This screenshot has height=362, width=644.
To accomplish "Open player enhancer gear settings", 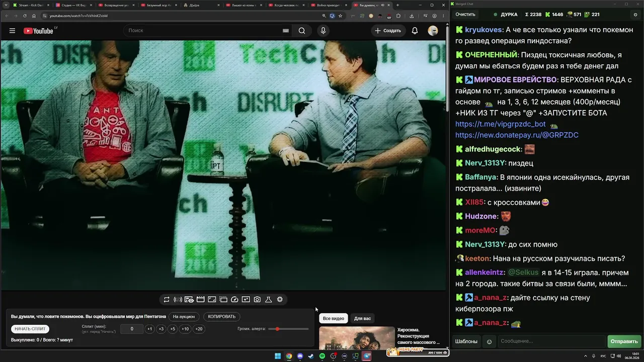I will (280, 300).
